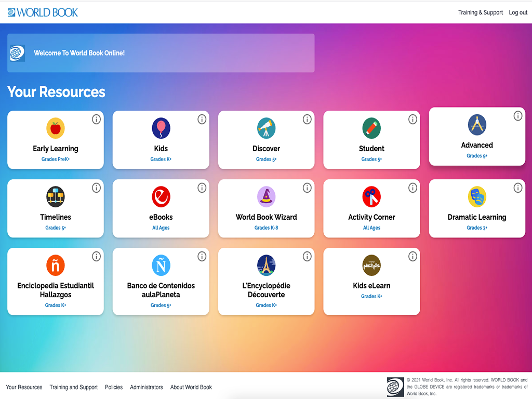Select L'Encyclopédie Découverte Eiffel Tower icon
Viewport: 532px width, 399px height.
[x=267, y=265]
